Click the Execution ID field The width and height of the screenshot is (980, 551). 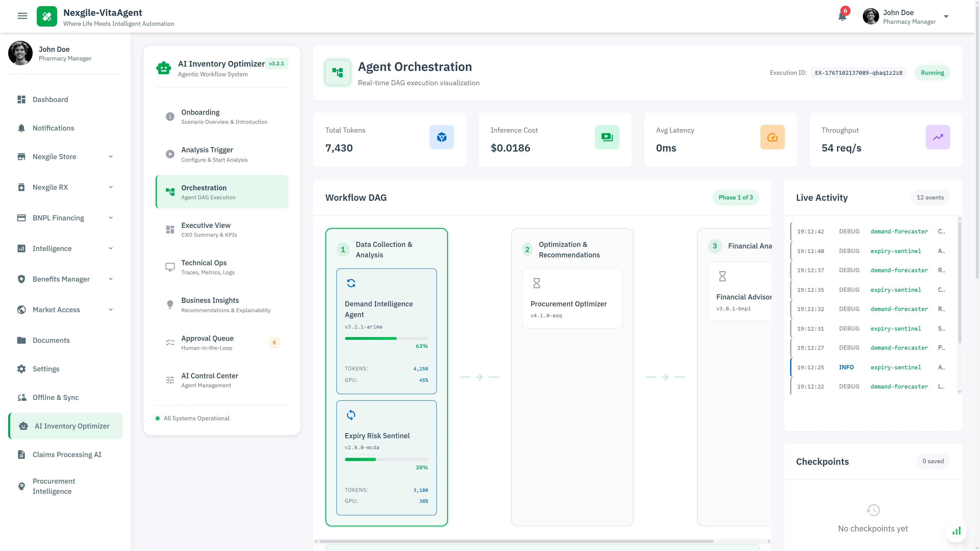(x=858, y=72)
